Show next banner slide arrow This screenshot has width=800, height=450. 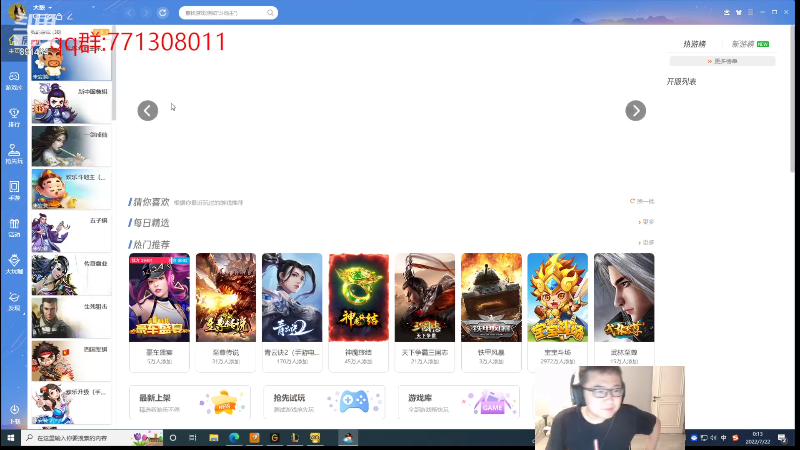coord(636,111)
